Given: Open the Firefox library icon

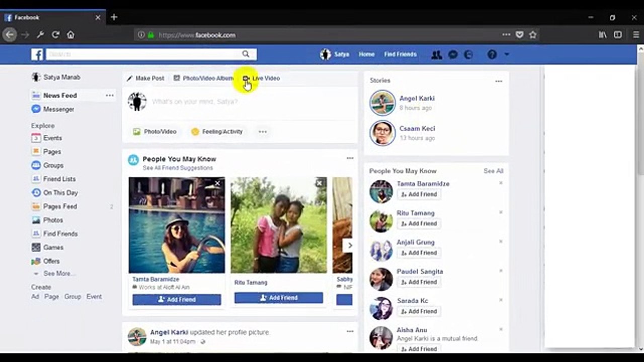Looking at the screenshot, I should tap(602, 35).
